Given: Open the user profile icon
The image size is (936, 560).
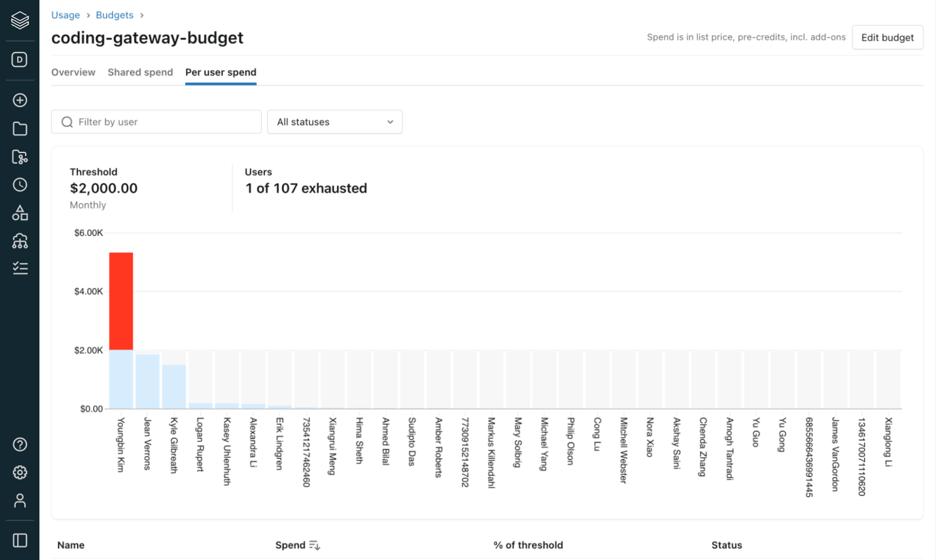Looking at the screenshot, I should pos(20,501).
